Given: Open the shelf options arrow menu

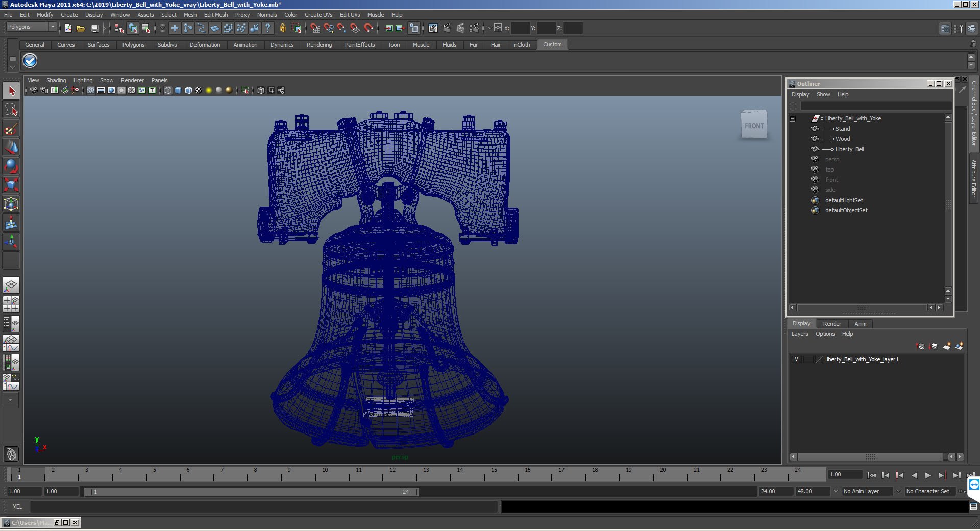Looking at the screenshot, I should (12, 67).
